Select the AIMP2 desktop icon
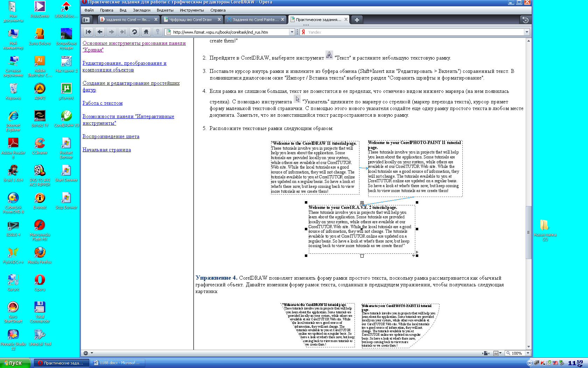Screen dimensions: 588x368 (40, 91)
